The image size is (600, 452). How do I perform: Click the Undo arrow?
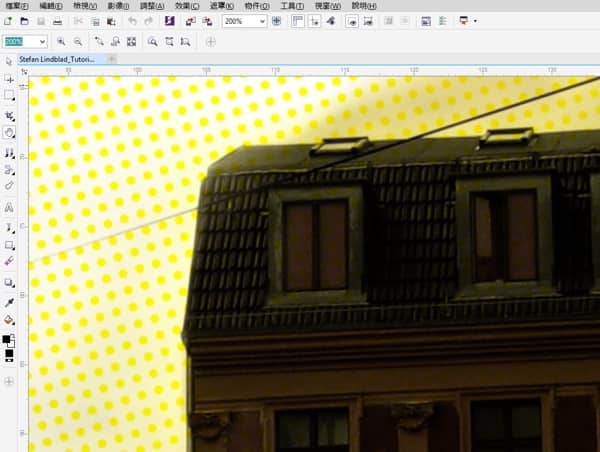click(x=132, y=21)
